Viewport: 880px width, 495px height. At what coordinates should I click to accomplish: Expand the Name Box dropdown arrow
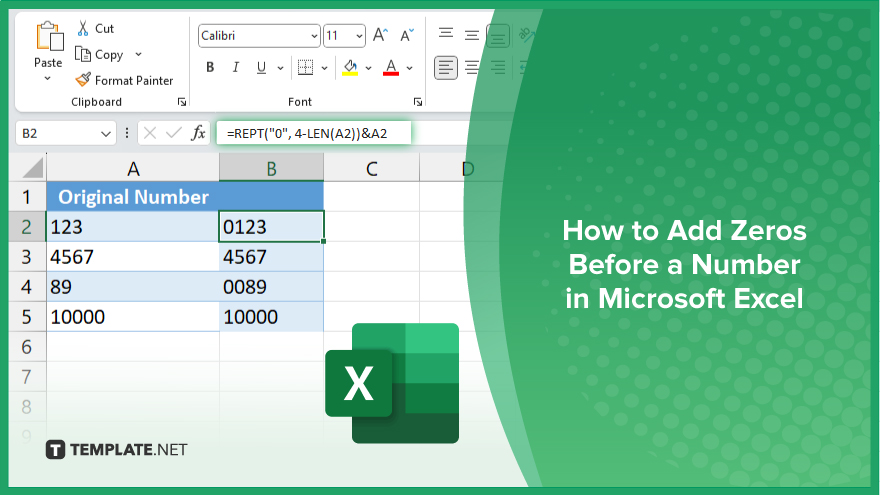coord(106,134)
